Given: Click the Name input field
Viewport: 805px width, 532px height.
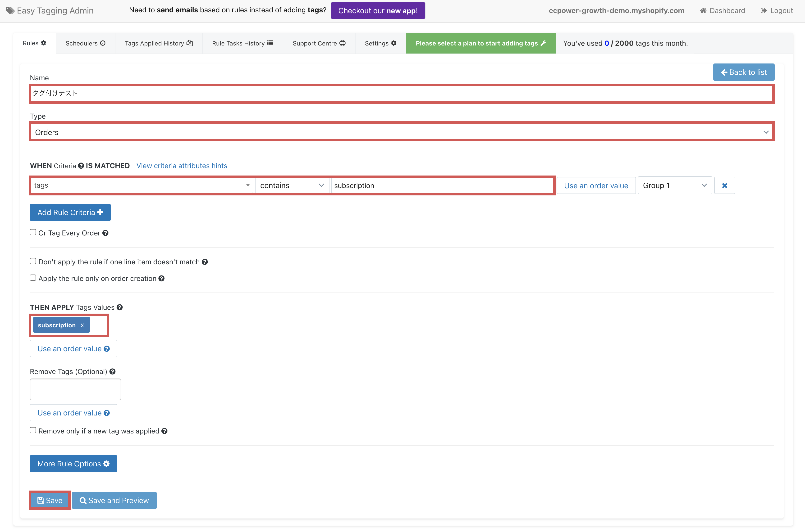Looking at the screenshot, I should pos(402,93).
